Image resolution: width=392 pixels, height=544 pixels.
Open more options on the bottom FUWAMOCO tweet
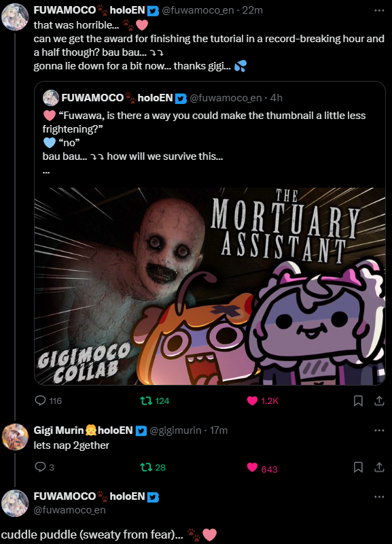click(379, 496)
